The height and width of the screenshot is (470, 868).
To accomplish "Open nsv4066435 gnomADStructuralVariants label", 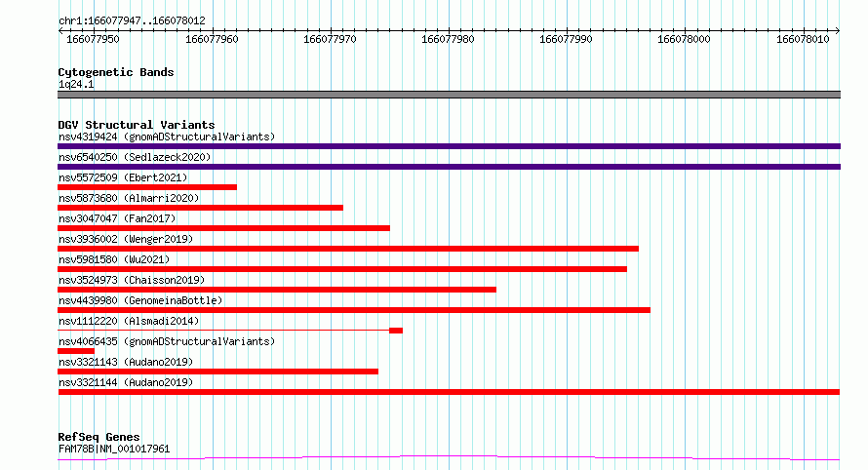I will 167,341.
